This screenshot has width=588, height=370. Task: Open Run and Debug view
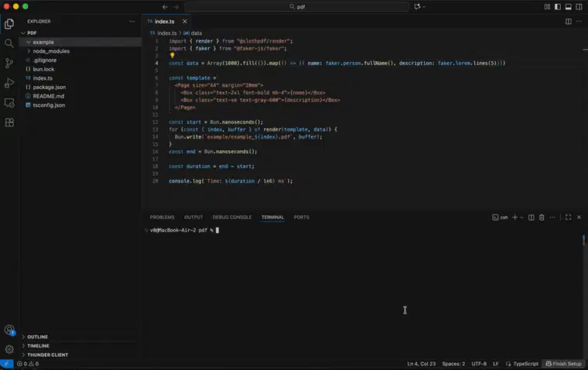click(x=9, y=83)
